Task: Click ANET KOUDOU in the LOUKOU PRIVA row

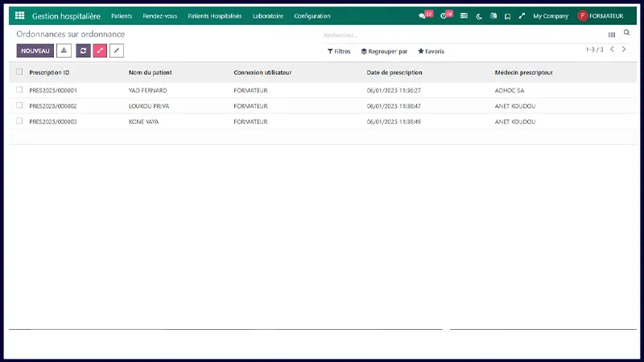Action: (515, 106)
